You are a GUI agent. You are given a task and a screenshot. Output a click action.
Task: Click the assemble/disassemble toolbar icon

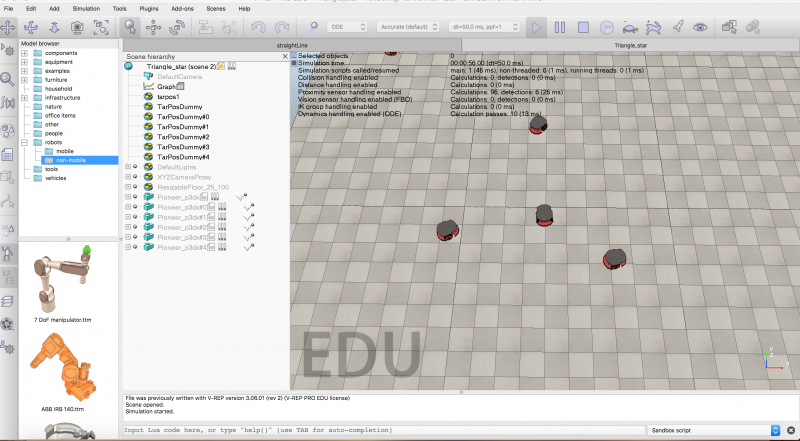[x=205, y=27]
